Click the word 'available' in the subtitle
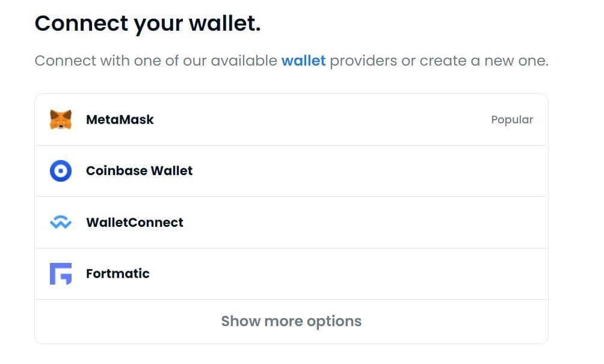This screenshot has height=364, width=604. [244, 61]
